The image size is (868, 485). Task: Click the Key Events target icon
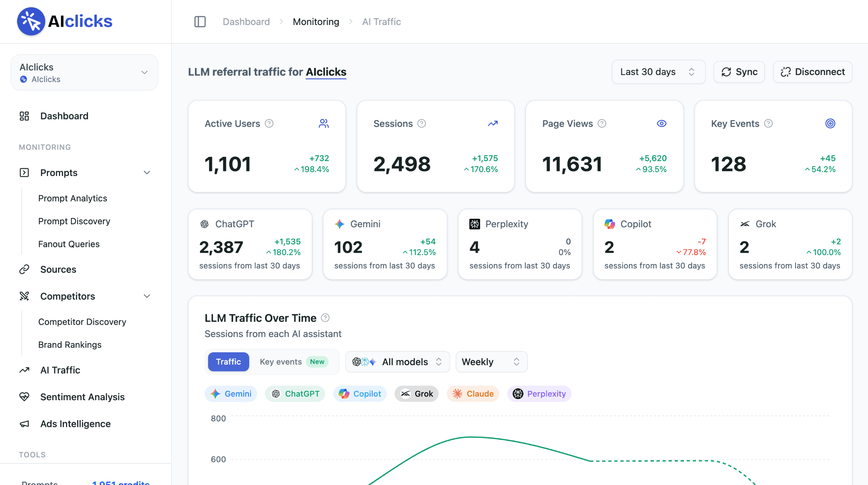tap(830, 123)
